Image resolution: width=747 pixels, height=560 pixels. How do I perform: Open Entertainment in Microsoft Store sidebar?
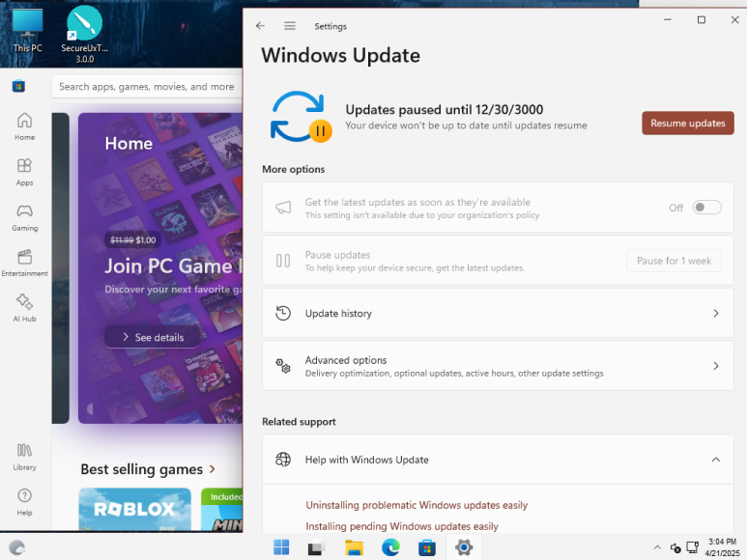click(25, 264)
